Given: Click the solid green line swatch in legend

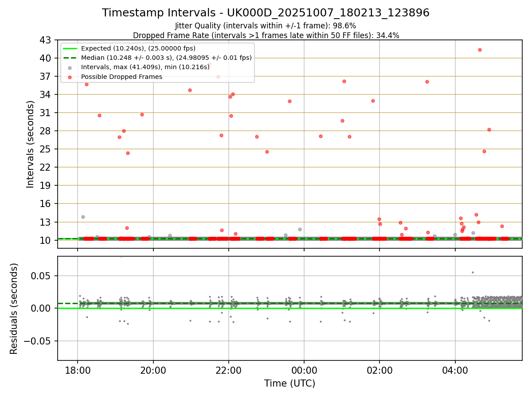Looking at the screenshot, I should pos(70,48).
